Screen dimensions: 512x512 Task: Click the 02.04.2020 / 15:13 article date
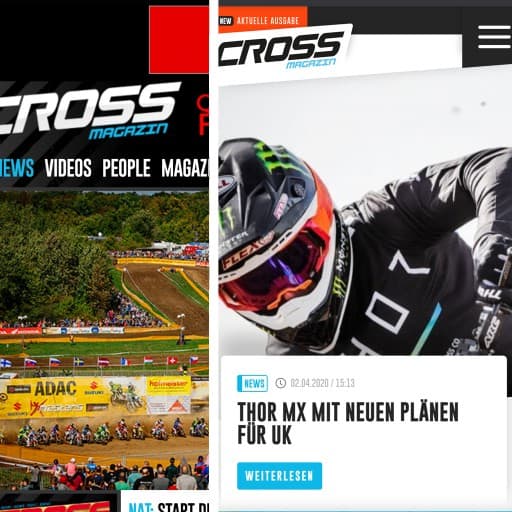(x=322, y=383)
